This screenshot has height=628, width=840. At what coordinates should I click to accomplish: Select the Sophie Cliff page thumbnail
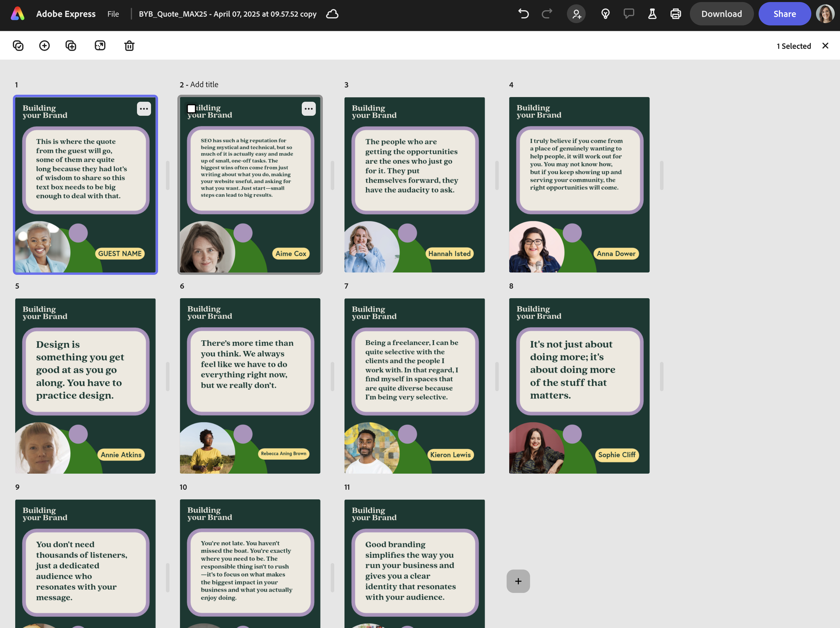point(579,386)
